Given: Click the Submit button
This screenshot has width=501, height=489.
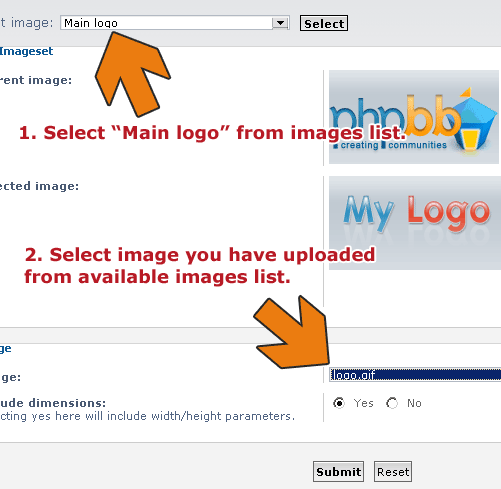Looking at the screenshot, I should [338, 472].
